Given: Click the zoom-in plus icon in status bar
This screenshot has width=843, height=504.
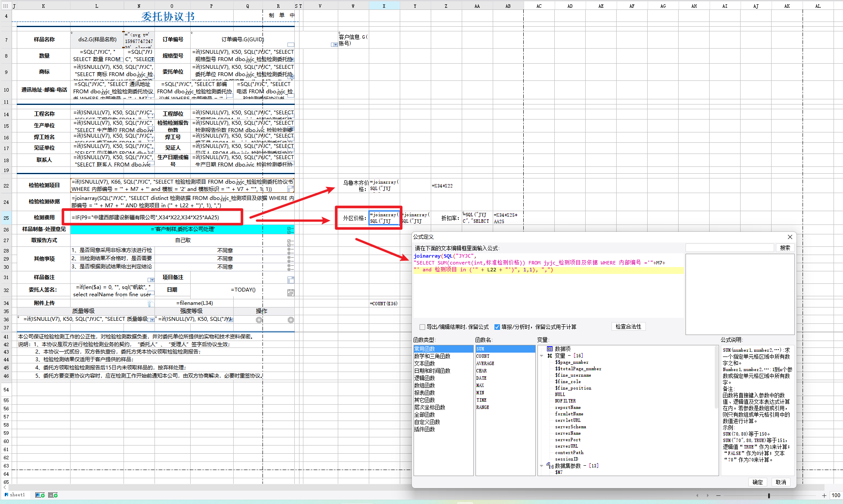Looking at the screenshot, I should pos(824,495).
